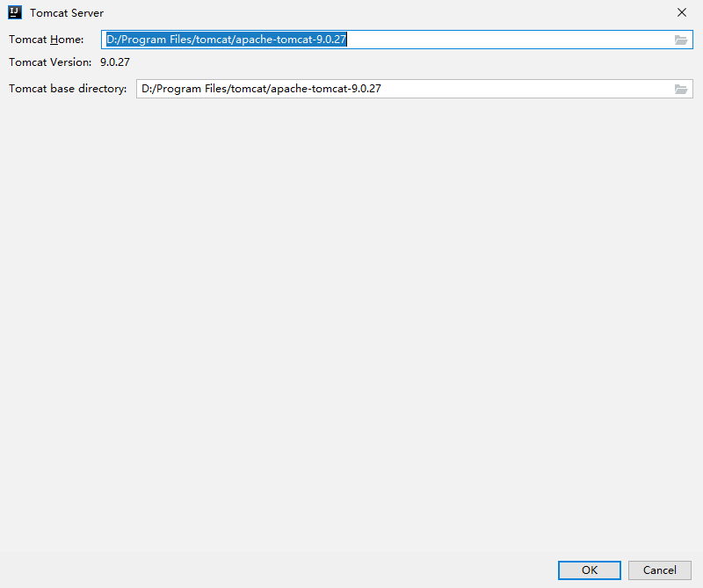Confirm the dialog with OK

pyautogui.click(x=589, y=570)
